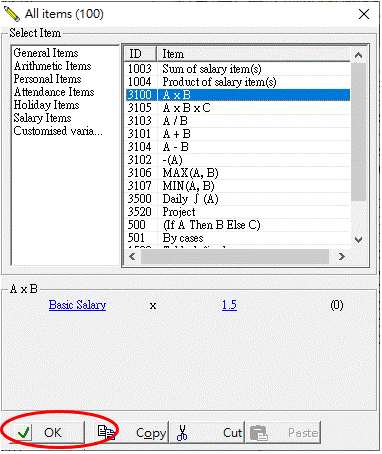The width and height of the screenshot is (382, 454).
Task: Sort by the Item column header
Action: click(x=253, y=54)
